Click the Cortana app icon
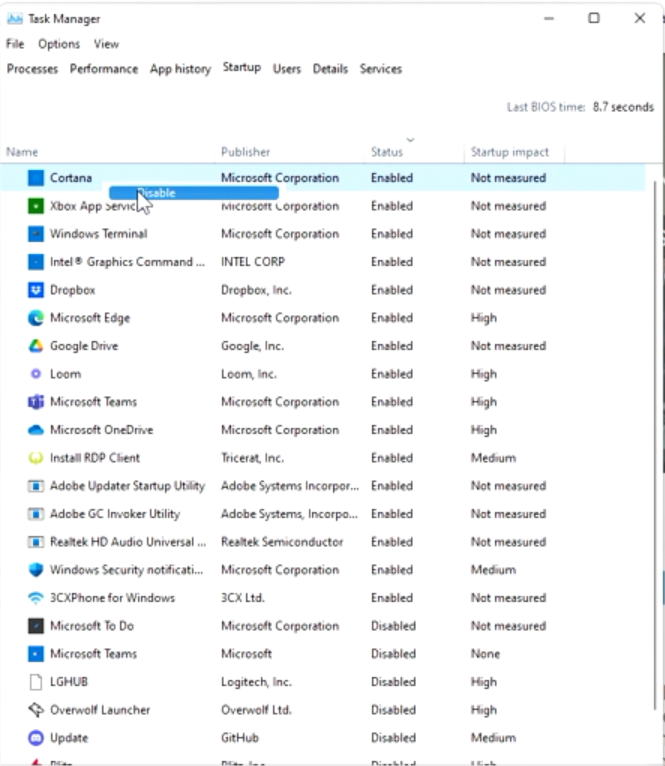 (x=36, y=178)
